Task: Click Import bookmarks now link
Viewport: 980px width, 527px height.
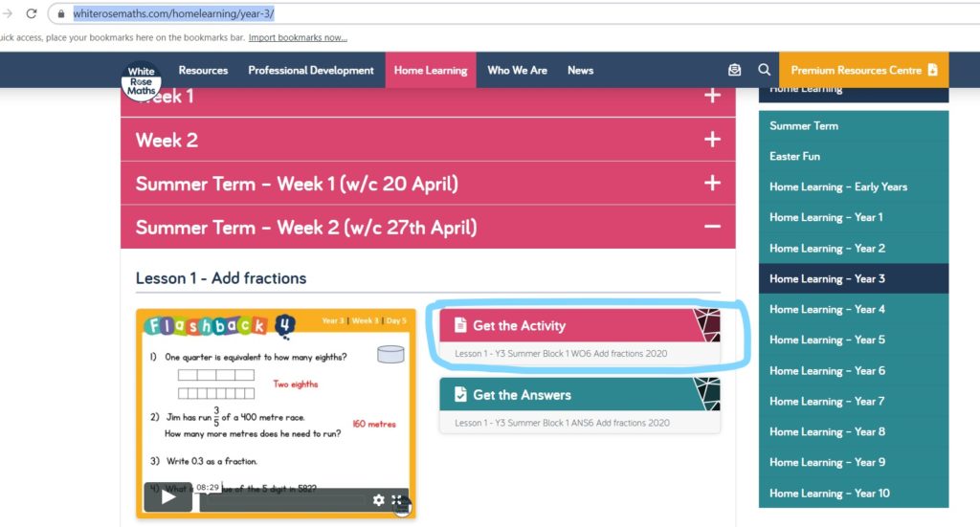Action: [x=298, y=38]
